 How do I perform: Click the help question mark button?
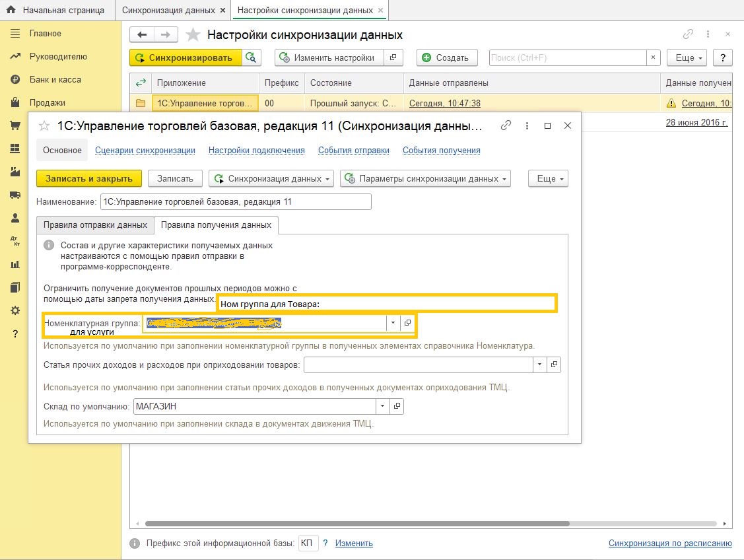pos(723,57)
